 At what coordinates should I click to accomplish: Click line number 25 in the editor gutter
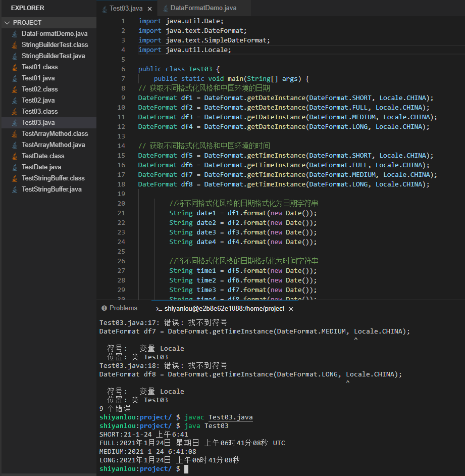(121, 252)
